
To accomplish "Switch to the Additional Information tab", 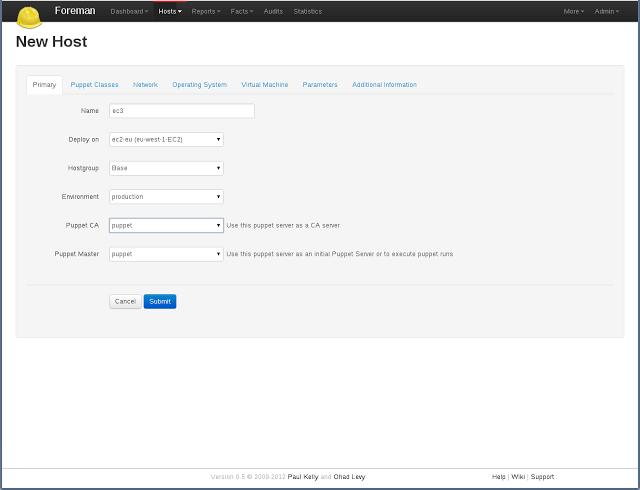I will 384,85.
